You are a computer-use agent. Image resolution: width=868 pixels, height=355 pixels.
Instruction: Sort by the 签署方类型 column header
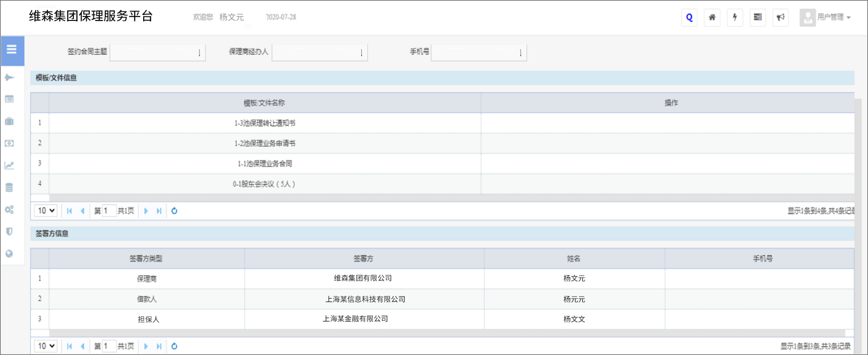click(x=147, y=258)
